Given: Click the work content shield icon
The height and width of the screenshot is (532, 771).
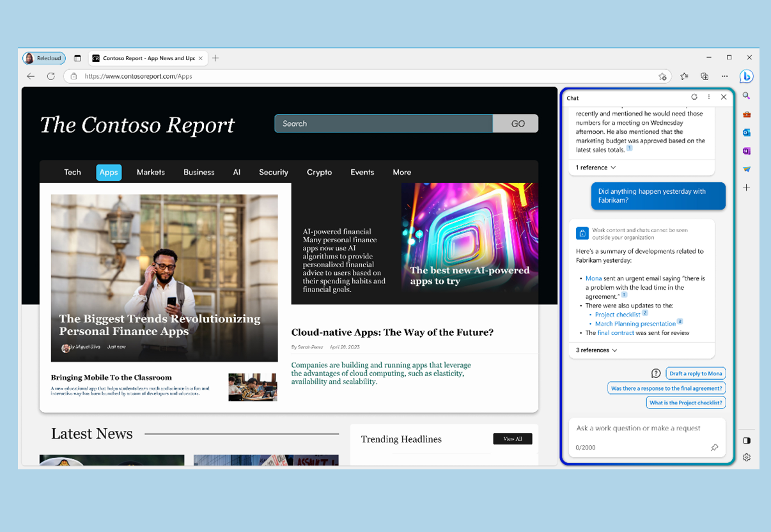Looking at the screenshot, I should (x=582, y=233).
